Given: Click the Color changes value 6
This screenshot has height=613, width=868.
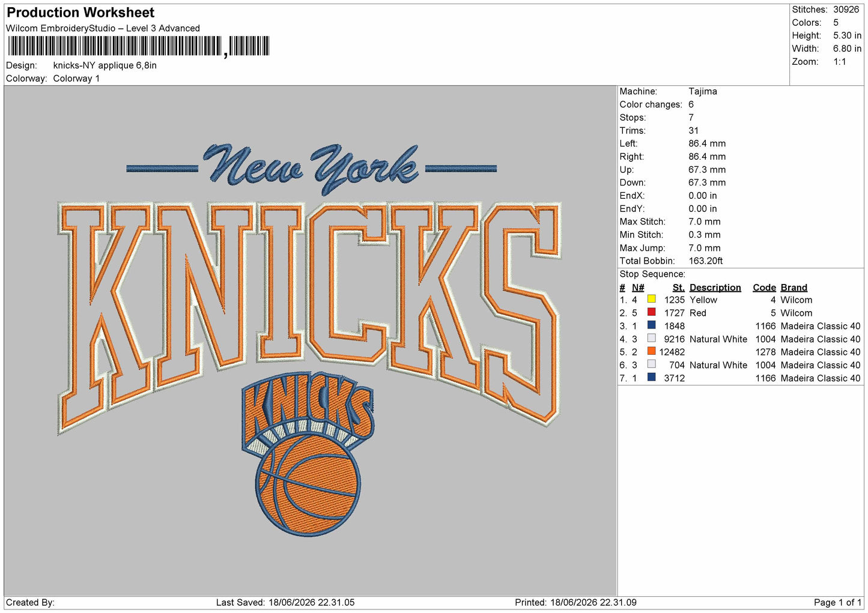Looking at the screenshot, I should [x=691, y=104].
